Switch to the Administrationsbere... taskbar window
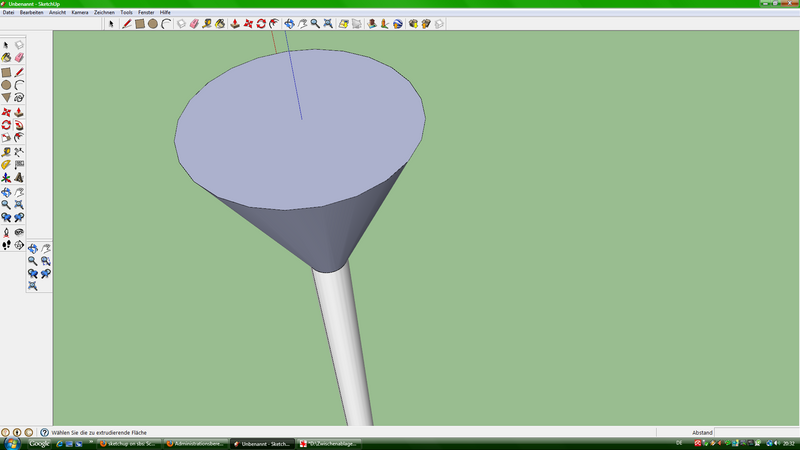The image size is (800, 450). 195,443
